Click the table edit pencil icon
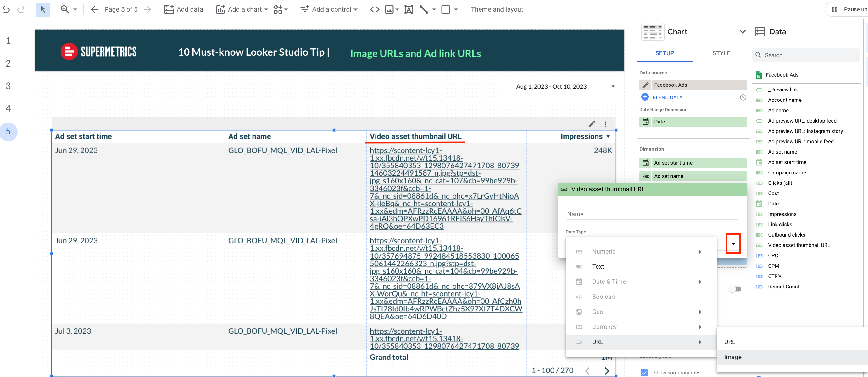This screenshot has width=868, height=377. pos(592,123)
